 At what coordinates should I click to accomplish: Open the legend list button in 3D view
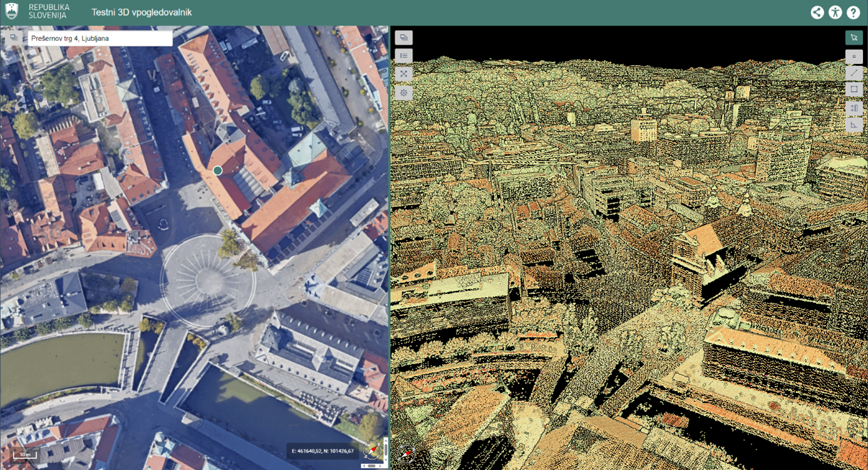coord(404,56)
